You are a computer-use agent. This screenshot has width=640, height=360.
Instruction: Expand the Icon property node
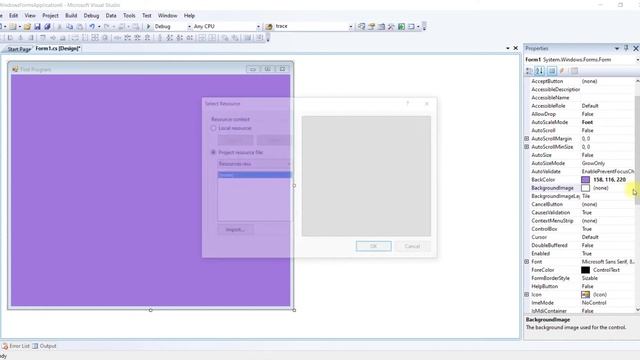[527, 294]
